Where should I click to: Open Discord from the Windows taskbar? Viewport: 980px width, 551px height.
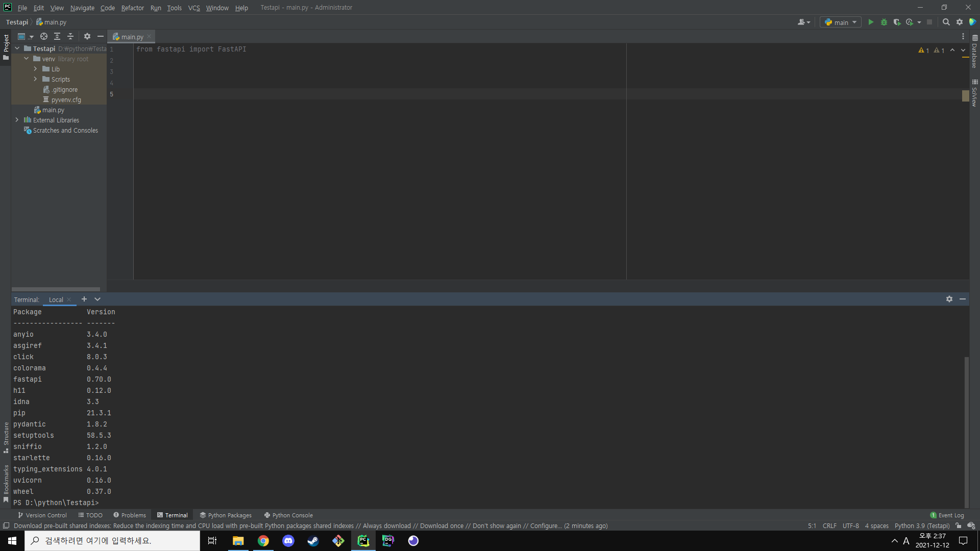(288, 541)
